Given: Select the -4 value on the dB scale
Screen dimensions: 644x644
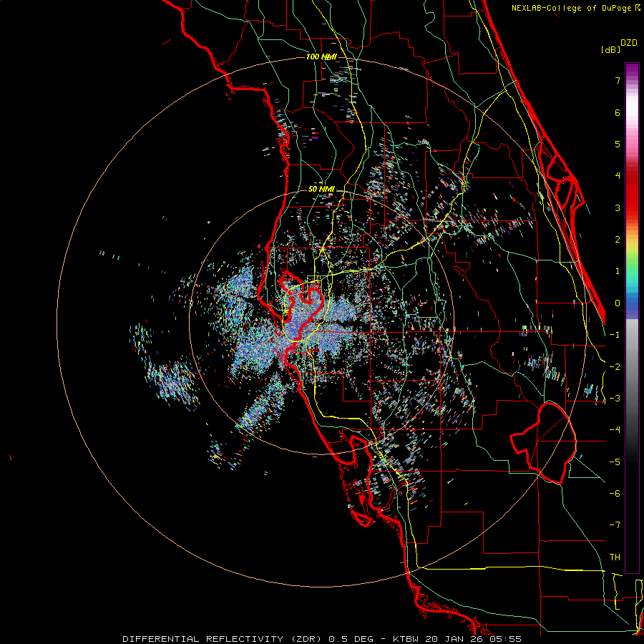Looking at the screenshot, I should click(615, 430).
